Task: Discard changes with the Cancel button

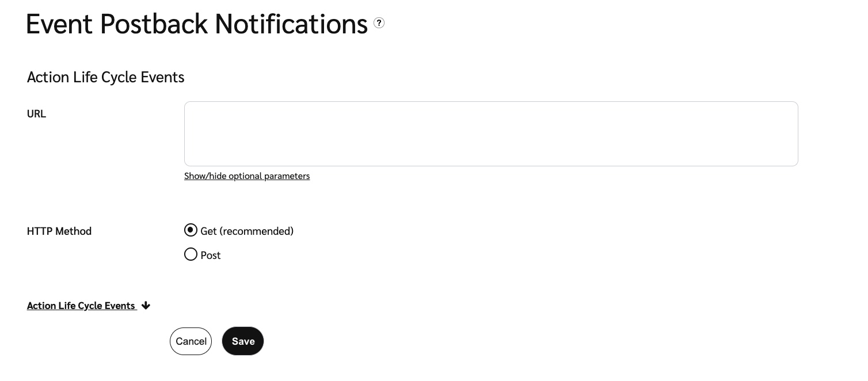Action: 191,341
